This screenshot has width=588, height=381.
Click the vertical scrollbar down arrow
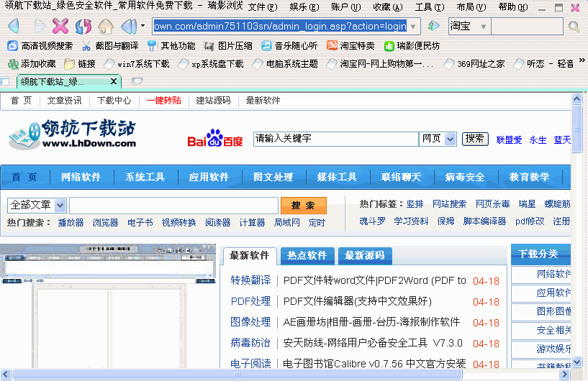click(576, 362)
